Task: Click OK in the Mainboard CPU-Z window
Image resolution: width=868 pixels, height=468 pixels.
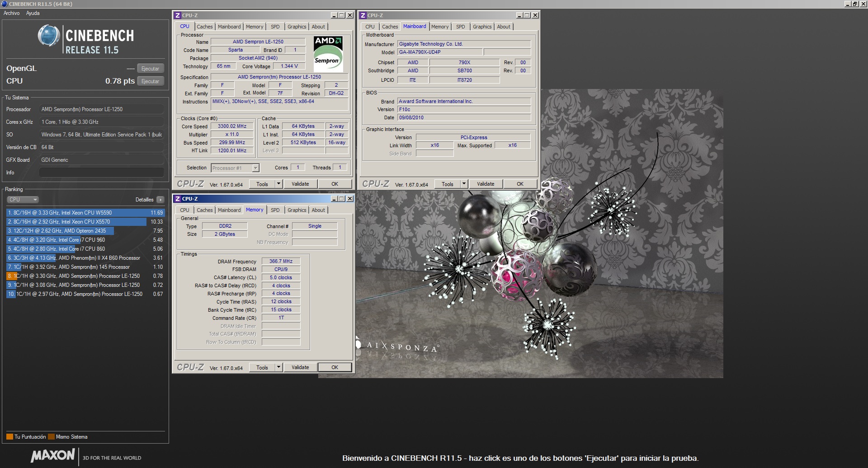Action: 520,184
